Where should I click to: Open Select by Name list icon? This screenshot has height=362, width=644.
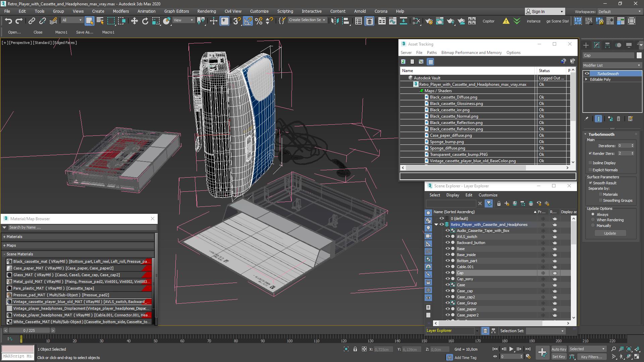pyautogui.click(x=100, y=21)
